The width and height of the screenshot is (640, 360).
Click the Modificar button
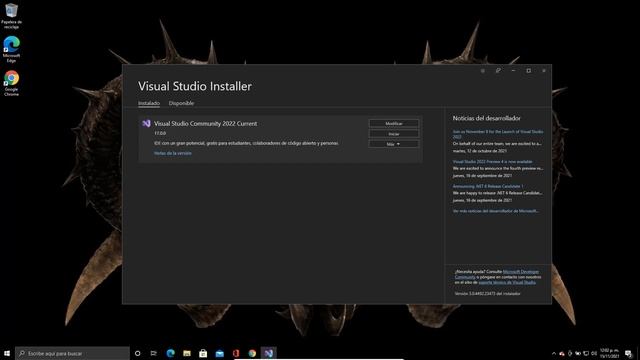click(x=393, y=123)
